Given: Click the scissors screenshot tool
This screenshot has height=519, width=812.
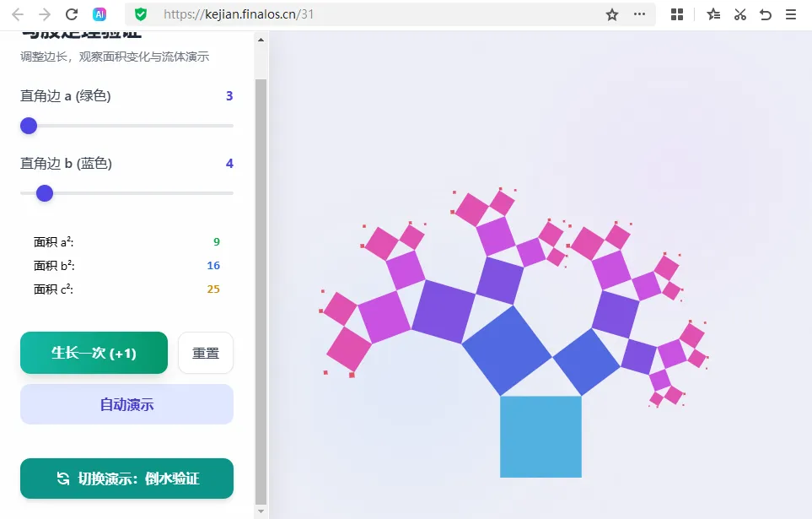Looking at the screenshot, I should [x=740, y=14].
